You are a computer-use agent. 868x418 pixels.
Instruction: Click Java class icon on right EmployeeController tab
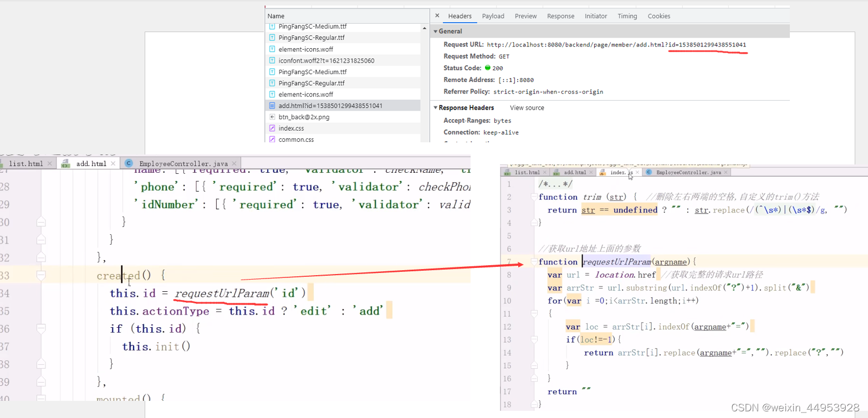[649, 173]
